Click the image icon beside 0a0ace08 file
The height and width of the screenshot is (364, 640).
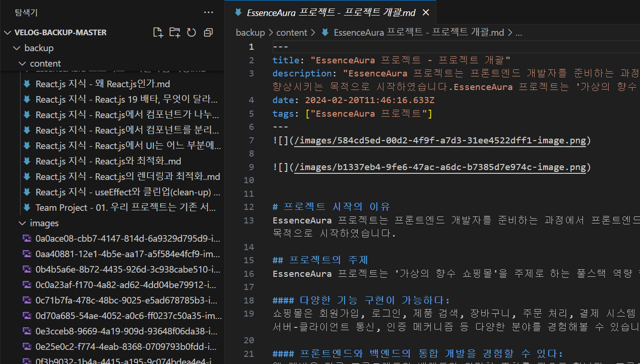(26, 238)
